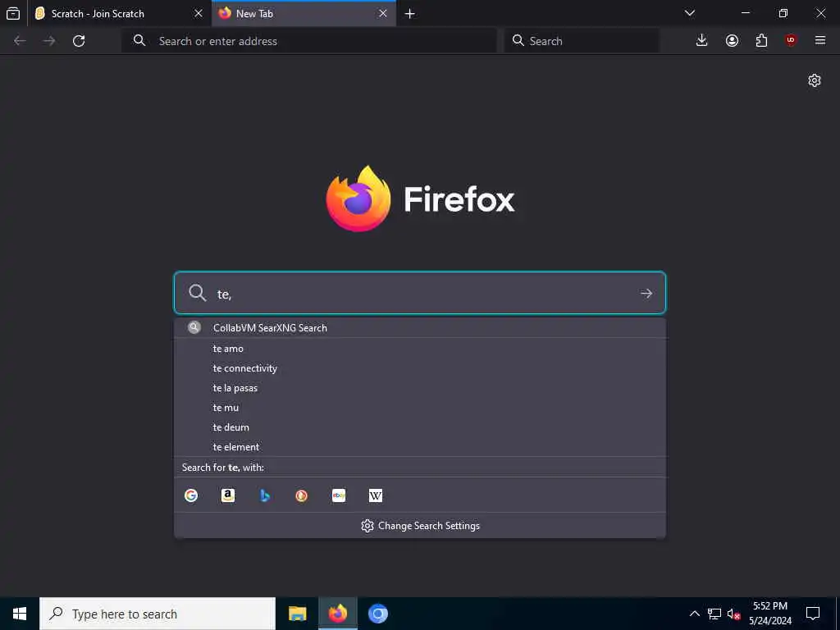Open the Firefox account menu
The height and width of the screenshot is (630, 840).
coord(732,40)
